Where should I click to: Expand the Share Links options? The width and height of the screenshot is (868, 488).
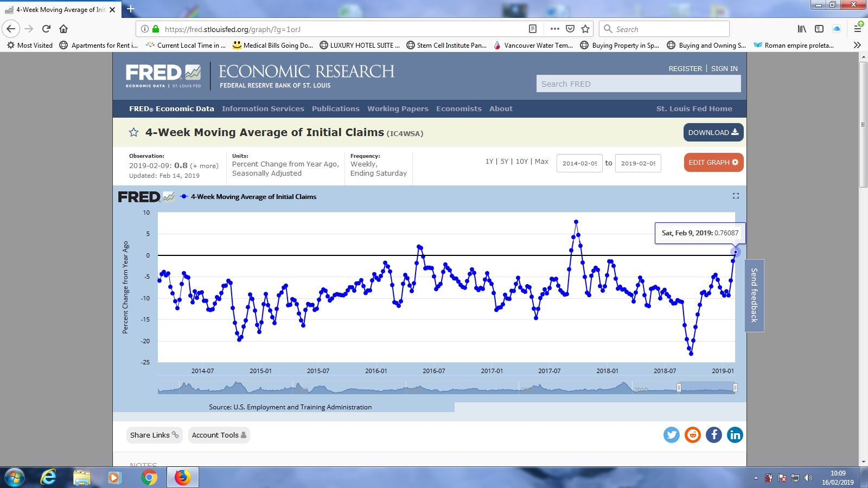click(x=154, y=435)
